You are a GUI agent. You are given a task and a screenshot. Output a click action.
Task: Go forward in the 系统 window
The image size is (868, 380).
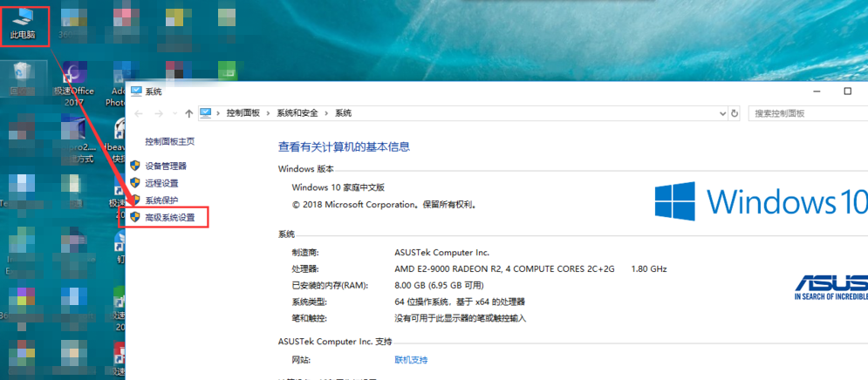pyautogui.click(x=159, y=113)
